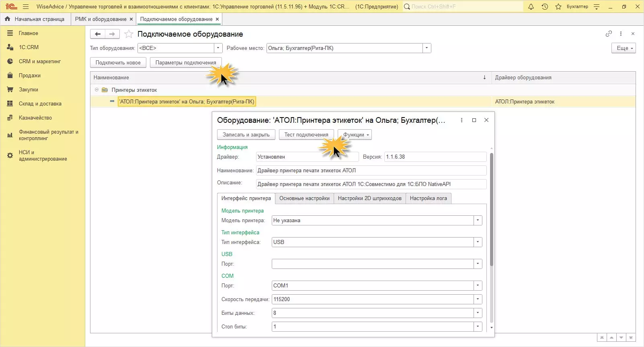The image size is (644, 347).
Task: Switch to the Настройка лога tab
Action: (428, 198)
